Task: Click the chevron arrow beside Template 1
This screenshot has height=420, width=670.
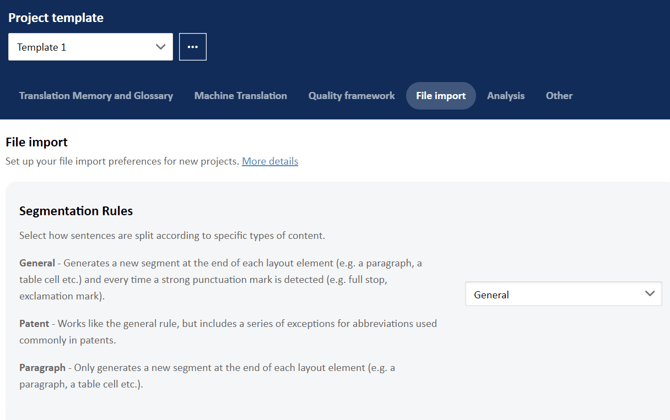Action: [x=160, y=47]
